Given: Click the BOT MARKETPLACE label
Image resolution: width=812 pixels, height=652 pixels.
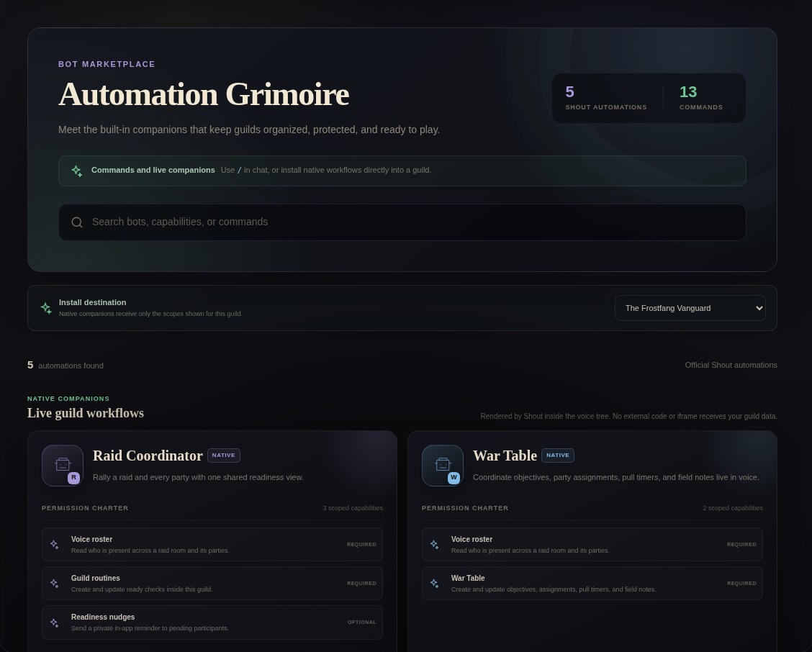Looking at the screenshot, I should [107, 64].
